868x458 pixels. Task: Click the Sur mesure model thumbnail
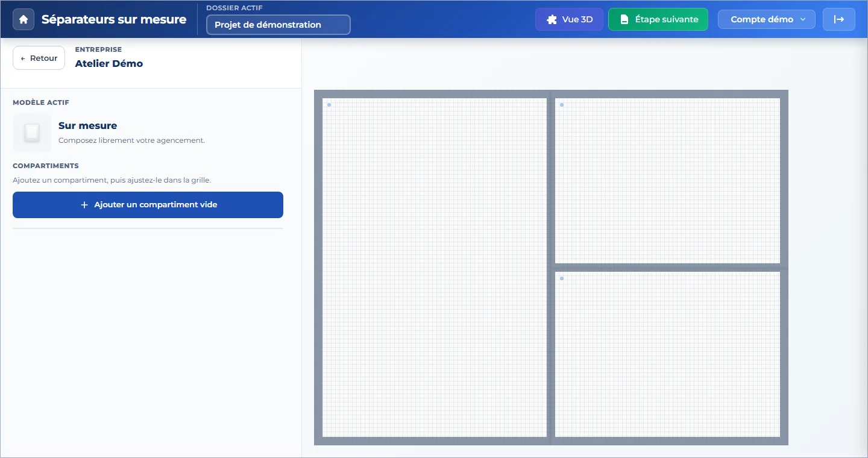pos(32,133)
